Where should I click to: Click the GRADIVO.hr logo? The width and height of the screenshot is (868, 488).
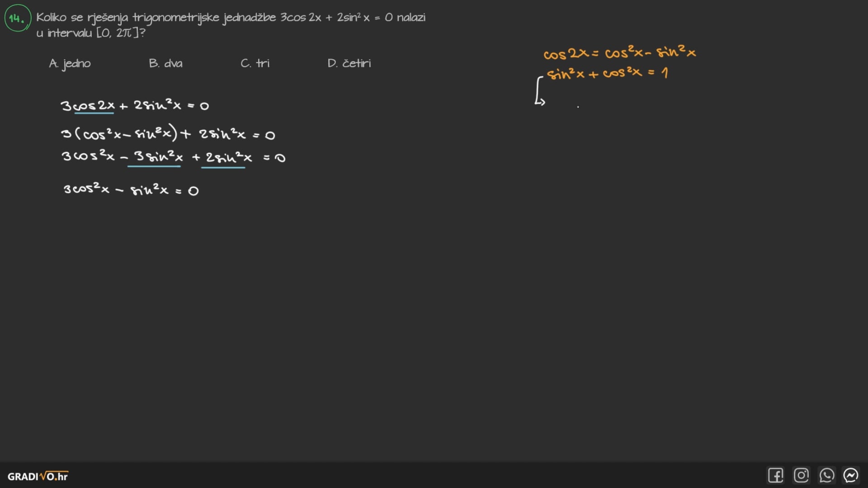click(38, 476)
